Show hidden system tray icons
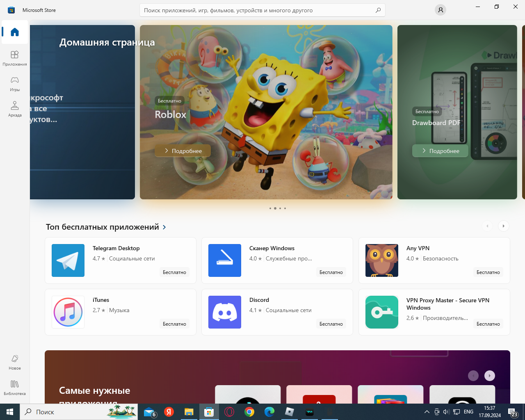This screenshot has width=525, height=420. coord(427,412)
